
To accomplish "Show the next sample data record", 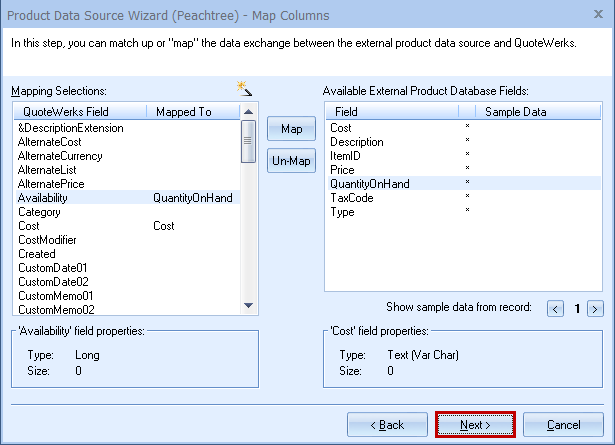I will (x=595, y=309).
